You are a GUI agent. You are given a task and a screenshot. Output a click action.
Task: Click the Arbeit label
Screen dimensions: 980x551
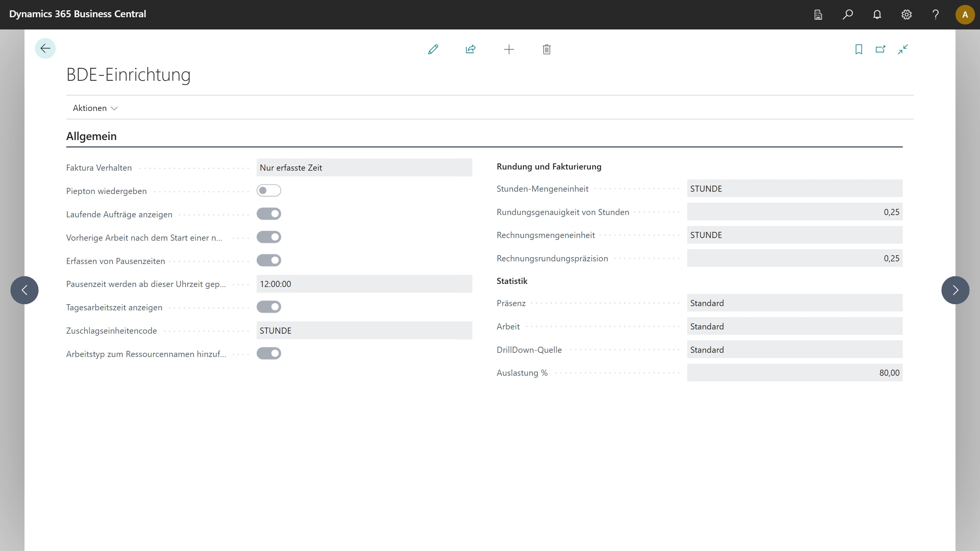(x=508, y=327)
